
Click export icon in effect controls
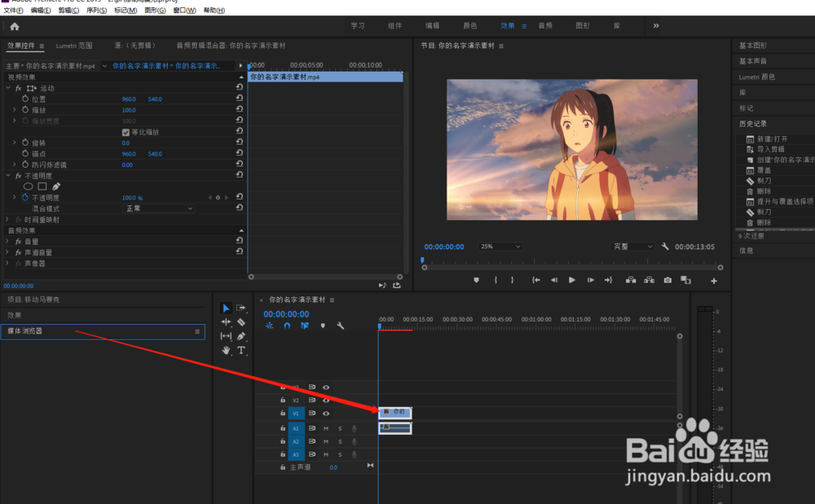pos(397,286)
